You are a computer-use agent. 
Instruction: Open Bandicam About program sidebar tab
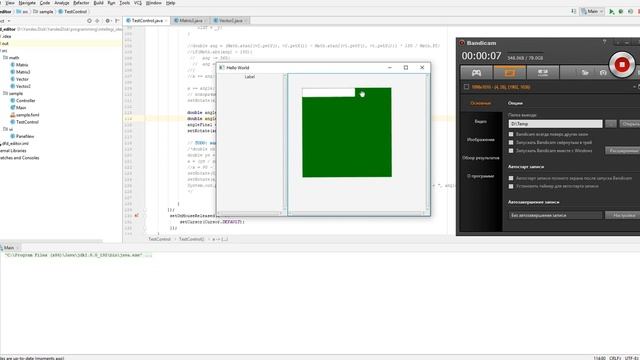(x=480, y=176)
